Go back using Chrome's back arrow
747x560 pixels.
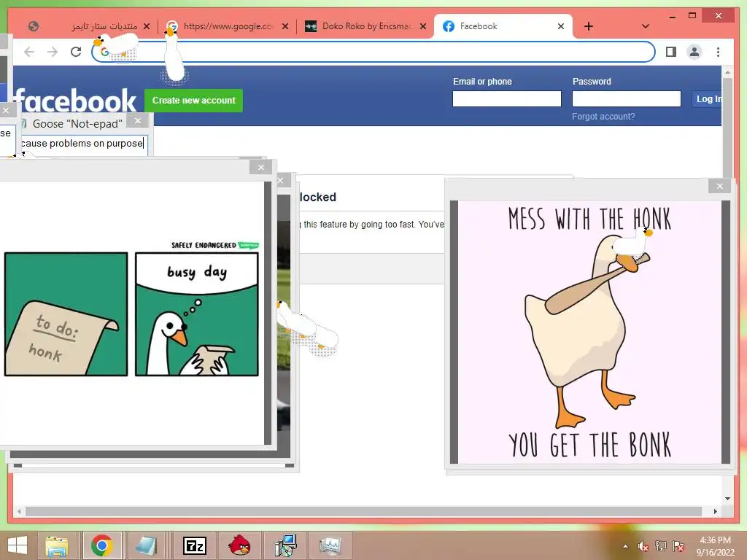(29, 52)
